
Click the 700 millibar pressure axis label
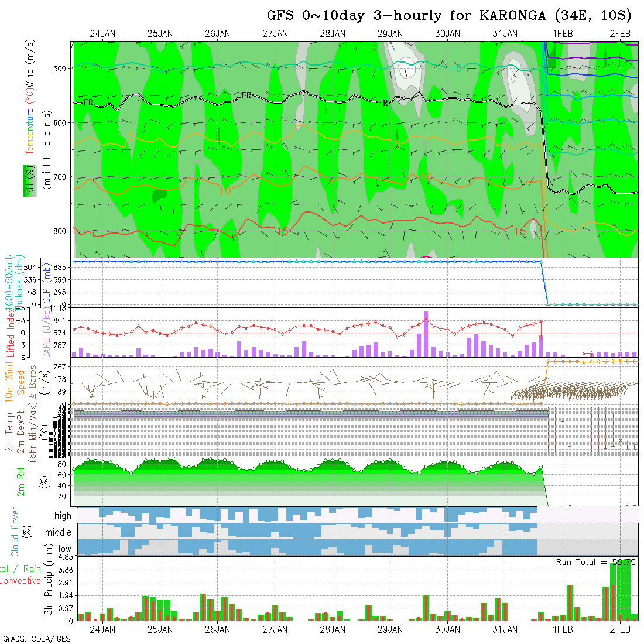coord(60,177)
